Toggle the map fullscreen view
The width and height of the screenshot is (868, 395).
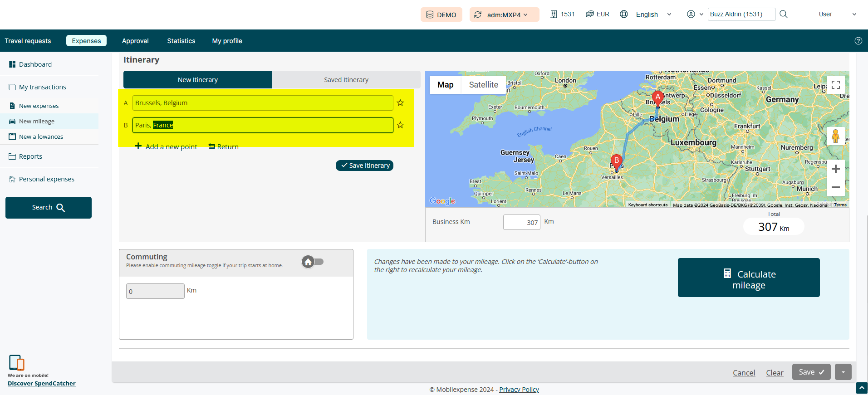tap(835, 85)
